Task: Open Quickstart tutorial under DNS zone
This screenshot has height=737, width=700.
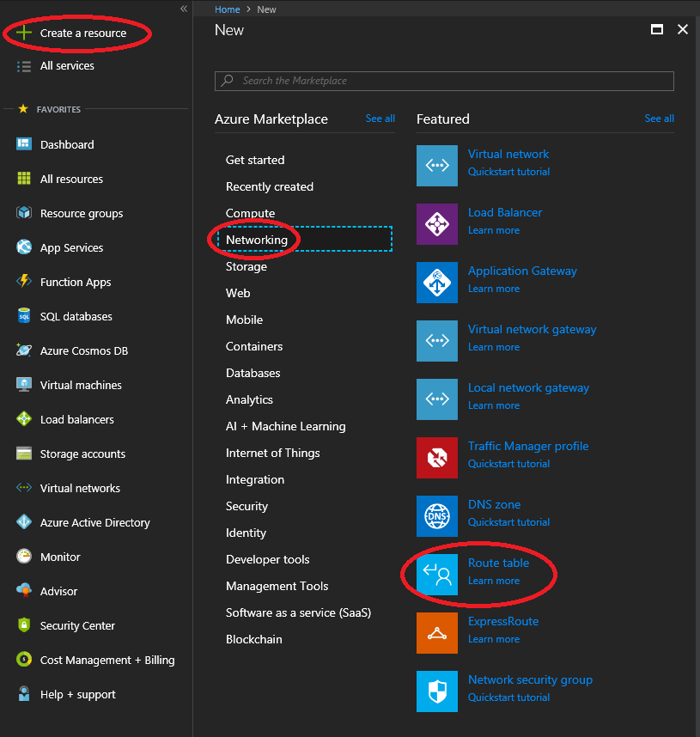Action: (x=508, y=522)
